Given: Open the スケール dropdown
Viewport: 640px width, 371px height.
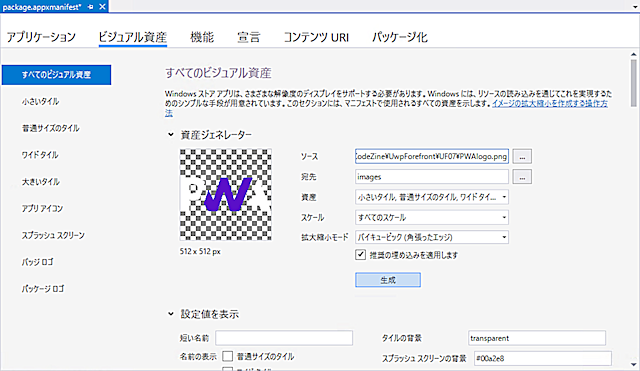Looking at the screenshot, I should pyautogui.click(x=432, y=217).
